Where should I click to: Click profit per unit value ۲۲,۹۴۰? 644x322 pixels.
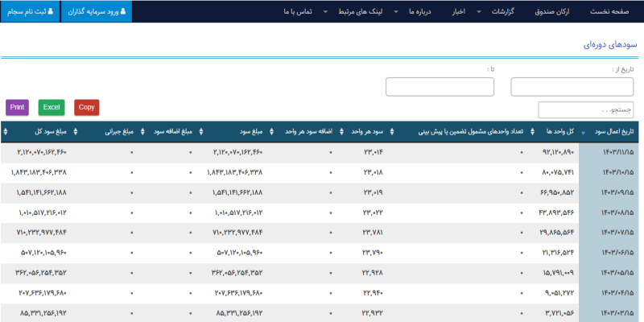(x=374, y=293)
